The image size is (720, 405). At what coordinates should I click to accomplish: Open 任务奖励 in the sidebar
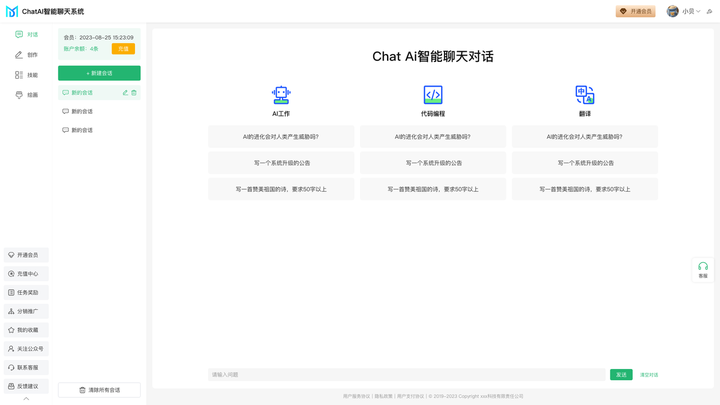click(x=26, y=292)
